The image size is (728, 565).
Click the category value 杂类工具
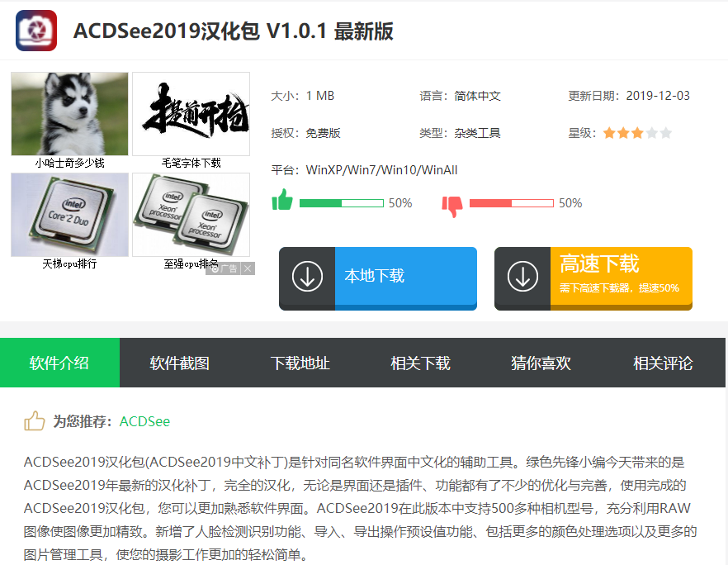tap(477, 133)
